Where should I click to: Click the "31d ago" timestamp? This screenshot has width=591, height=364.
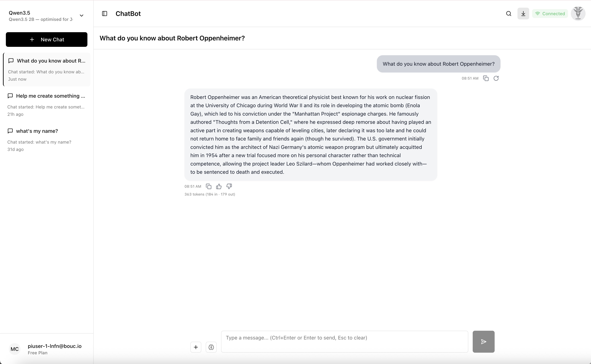(15, 149)
